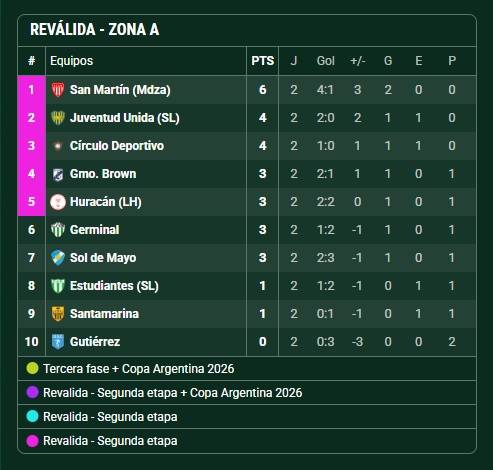Open the San Martín (Mdza) team name
This screenshot has height=470, width=493.
[120, 90]
